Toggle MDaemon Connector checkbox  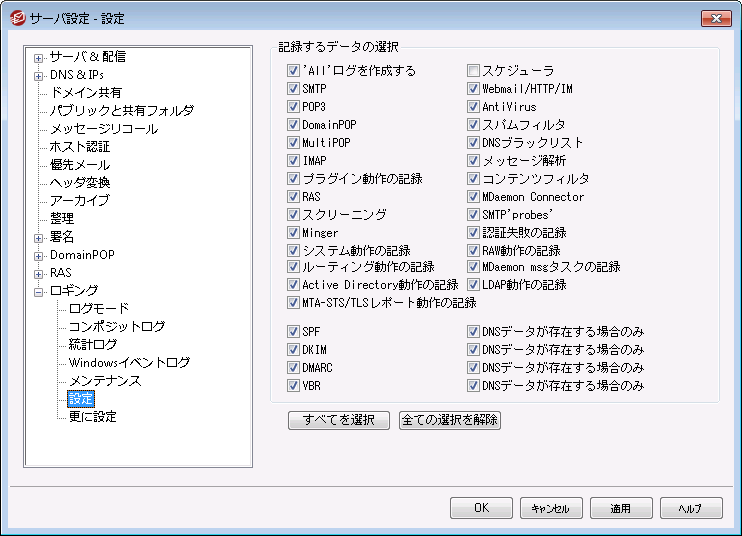(x=473, y=196)
